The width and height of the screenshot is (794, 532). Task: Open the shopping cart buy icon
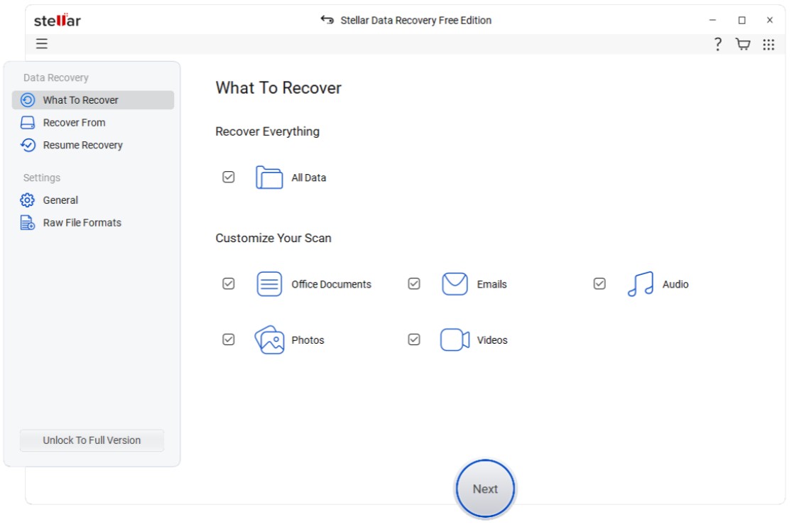pos(743,45)
